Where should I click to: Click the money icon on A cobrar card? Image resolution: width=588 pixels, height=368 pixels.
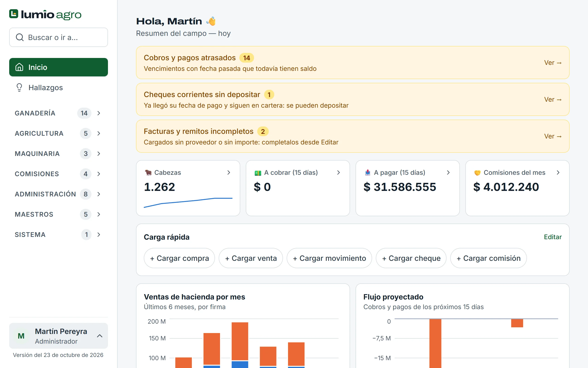[x=258, y=173]
